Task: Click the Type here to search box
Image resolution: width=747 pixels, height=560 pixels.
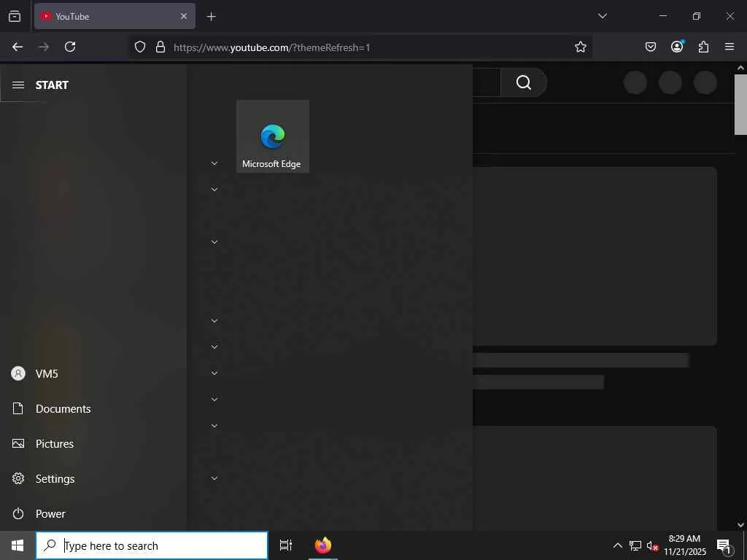Action: (152, 545)
